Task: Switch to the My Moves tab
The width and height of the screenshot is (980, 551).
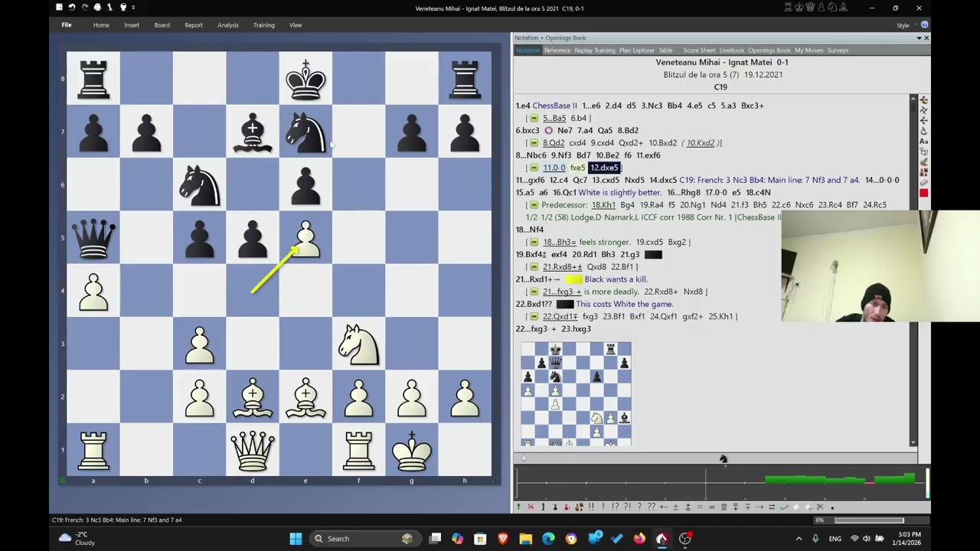Action: tap(809, 51)
